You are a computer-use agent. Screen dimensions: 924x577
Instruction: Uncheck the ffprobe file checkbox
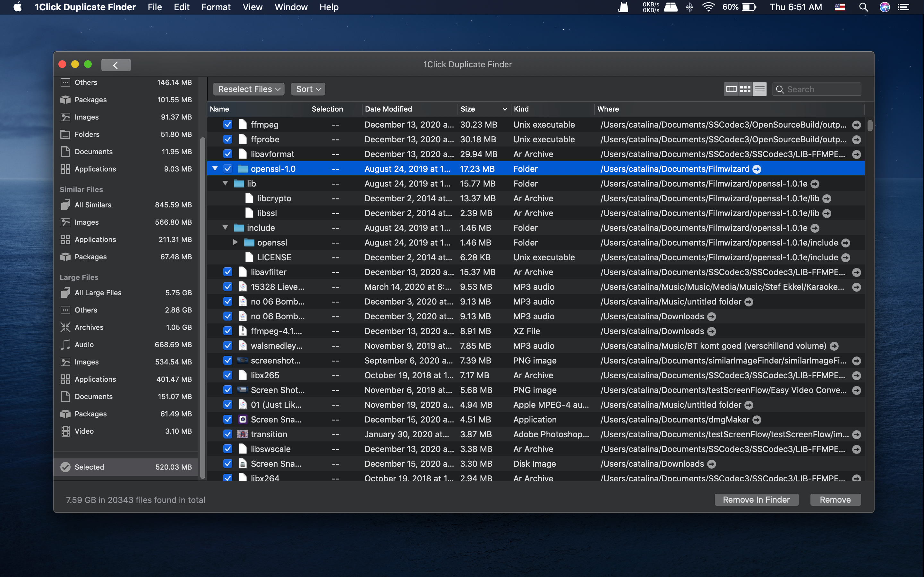tap(228, 139)
